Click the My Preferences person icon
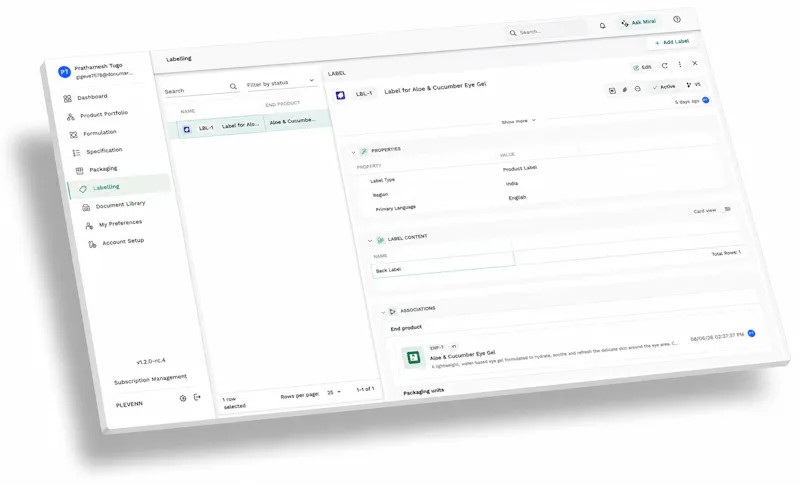Screen dimensions: 800x485 point(89,225)
